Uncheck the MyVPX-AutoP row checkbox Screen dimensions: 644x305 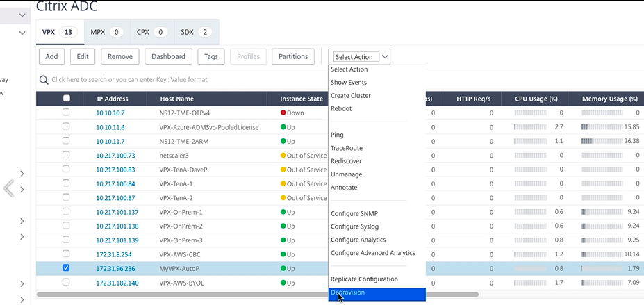pos(67,268)
